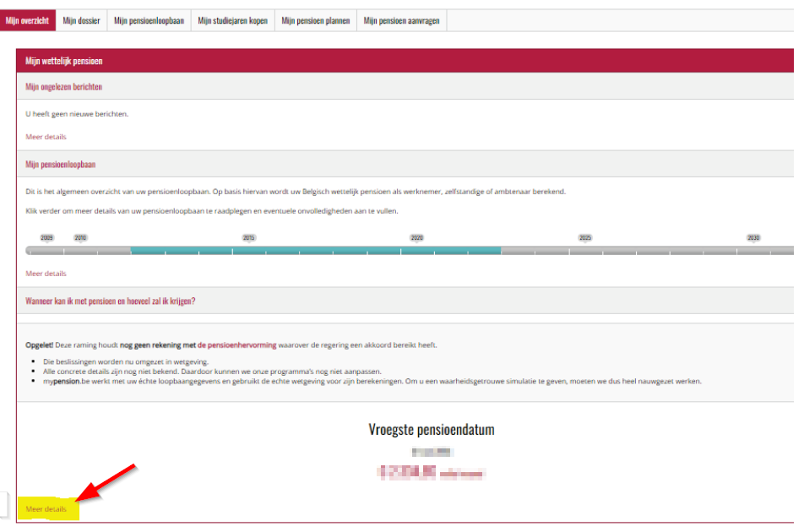Select the 2010 timeline marker
The image size is (804, 532).
pyautogui.click(x=80, y=238)
